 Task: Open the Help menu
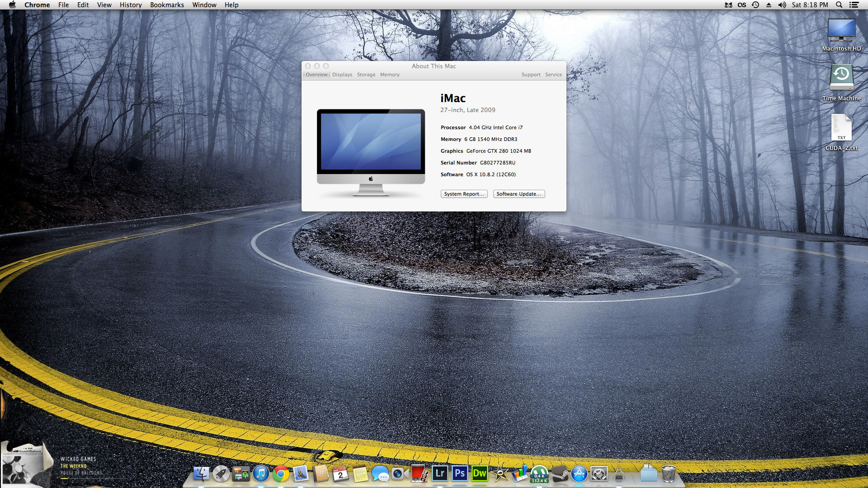pyautogui.click(x=231, y=5)
